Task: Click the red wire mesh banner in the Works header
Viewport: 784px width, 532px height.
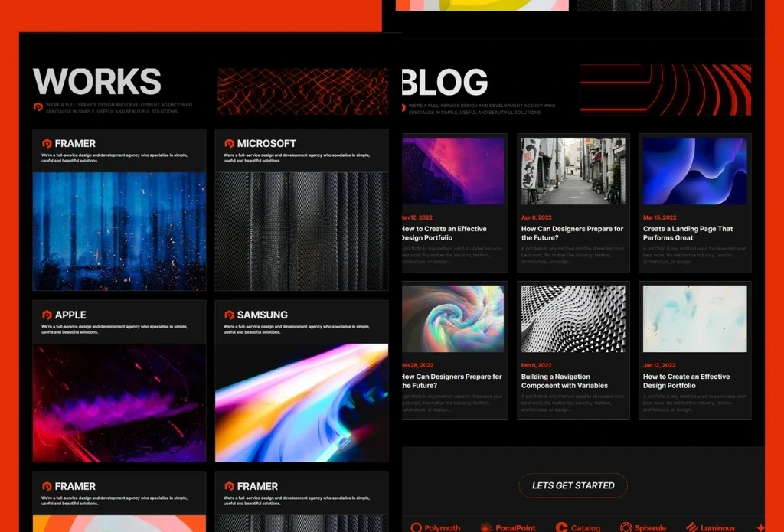Action: pyautogui.click(x=302, y=92)
